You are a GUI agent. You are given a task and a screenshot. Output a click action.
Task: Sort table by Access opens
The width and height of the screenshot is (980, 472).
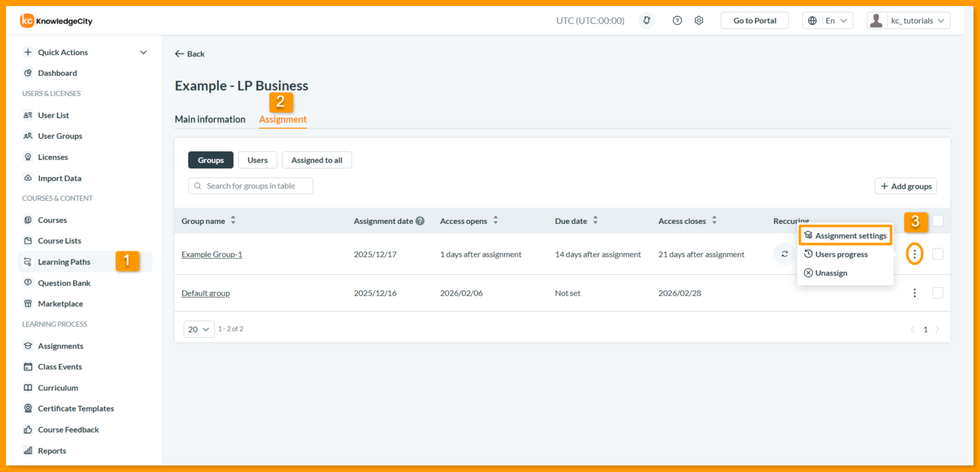coord(496,221)
